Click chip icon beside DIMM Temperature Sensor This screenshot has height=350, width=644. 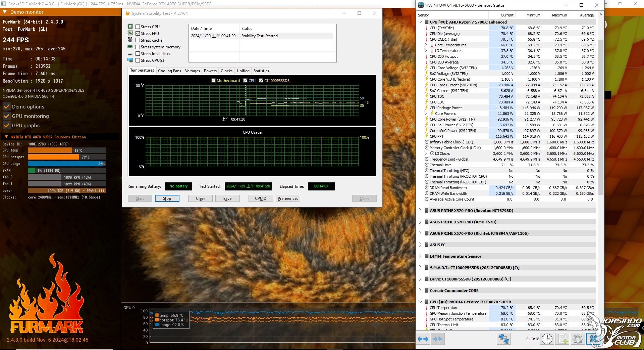[426, 256]
